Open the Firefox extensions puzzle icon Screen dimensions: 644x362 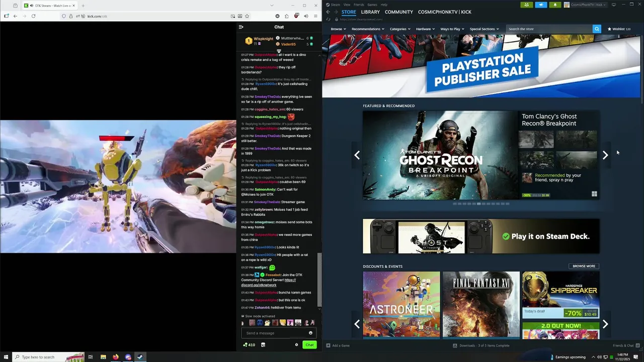coord(287,16)
